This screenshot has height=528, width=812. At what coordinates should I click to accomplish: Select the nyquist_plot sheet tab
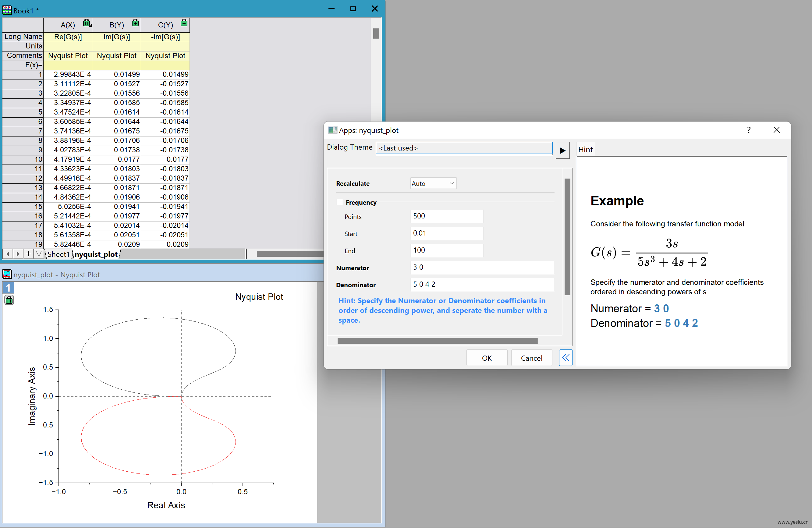[96, 254]
